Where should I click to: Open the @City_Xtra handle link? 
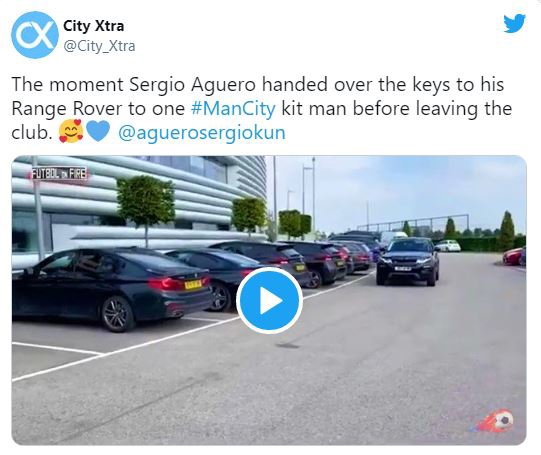point(99,46)
